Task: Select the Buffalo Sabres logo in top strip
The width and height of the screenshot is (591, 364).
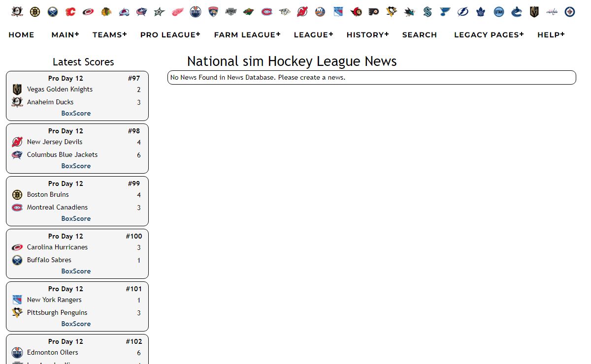Action: point(53,12)
